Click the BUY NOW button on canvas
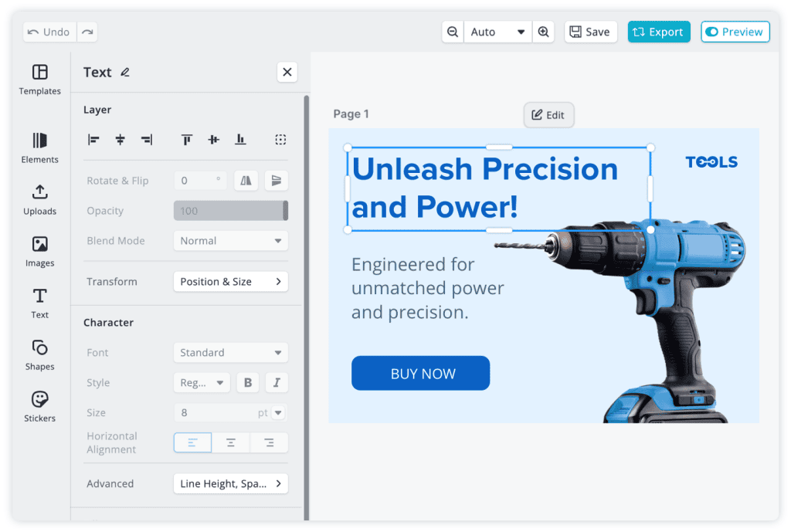The width and height of the screenshot is (791, 532). (x=420, y=373)
